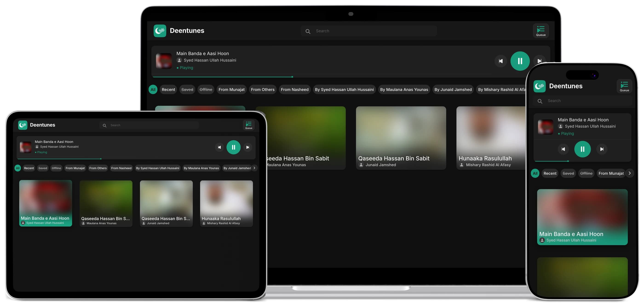This screenshot has width=644, height=307.
Task: Expand more filters using the phone's chevron arrow
Action: click(x=630, y=173)
